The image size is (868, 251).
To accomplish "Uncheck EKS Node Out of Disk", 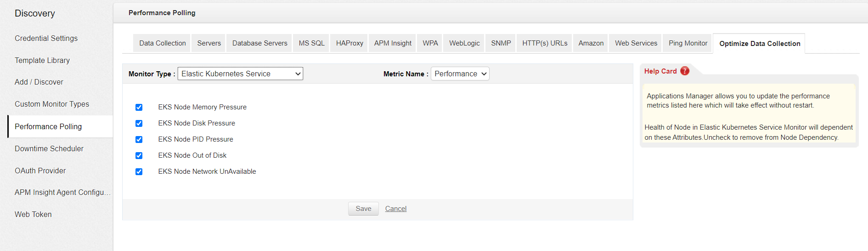I will click(139, 155).
